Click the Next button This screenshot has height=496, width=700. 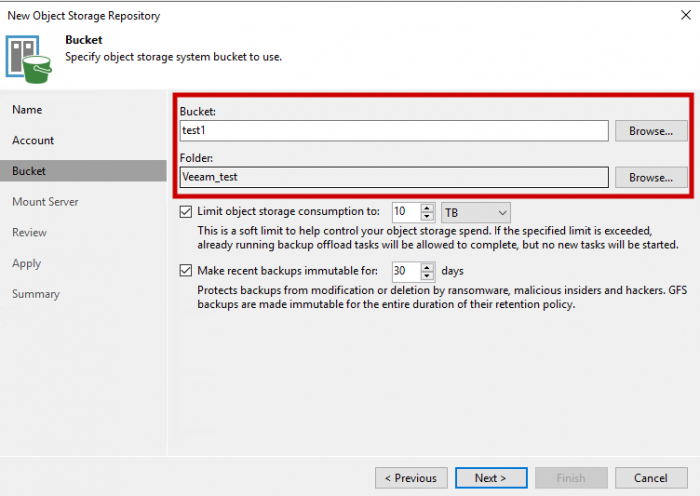coord(491,478)
